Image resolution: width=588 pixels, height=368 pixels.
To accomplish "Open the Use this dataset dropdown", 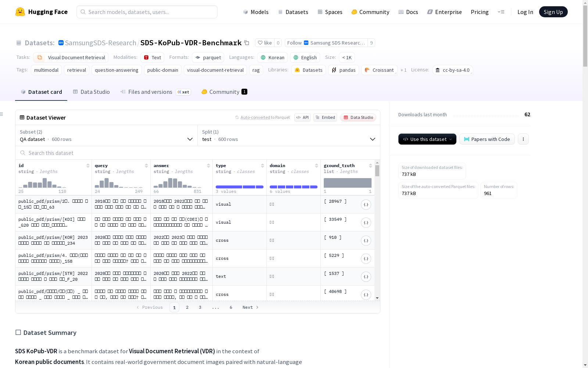I will 427,139.
